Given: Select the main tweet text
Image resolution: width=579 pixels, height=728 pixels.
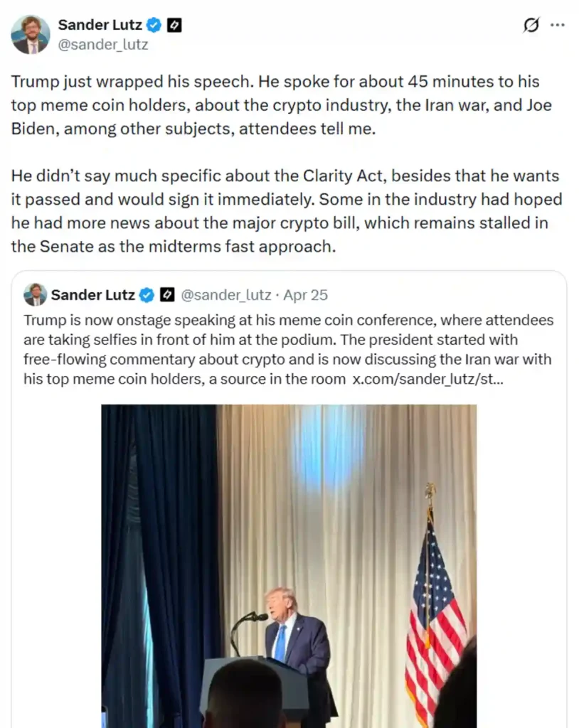Looking at the screenshot, I should tap(285, 105).
